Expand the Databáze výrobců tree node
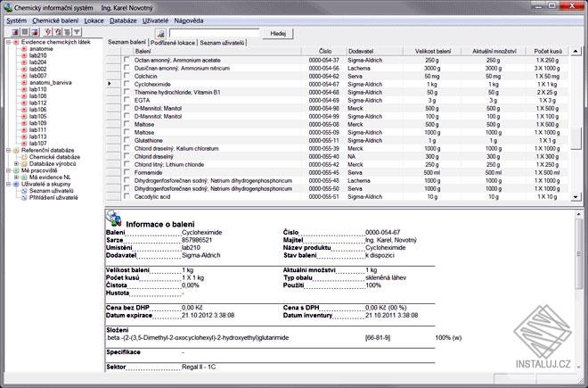Screen dimensions: 588x388 [x=15, y=164]
